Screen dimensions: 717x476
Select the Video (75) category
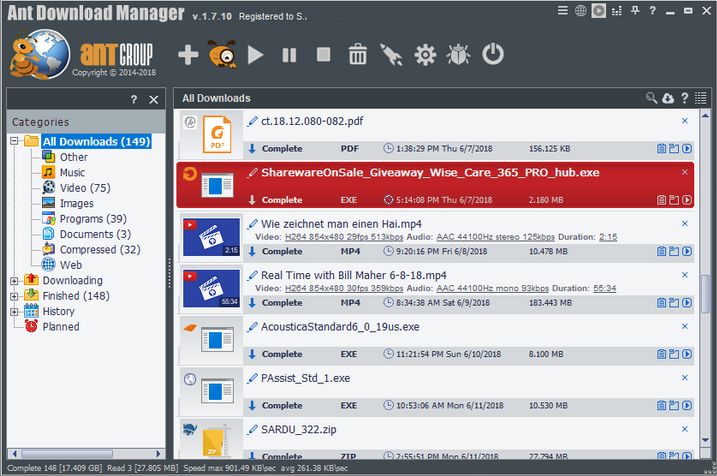coord(85,188)
